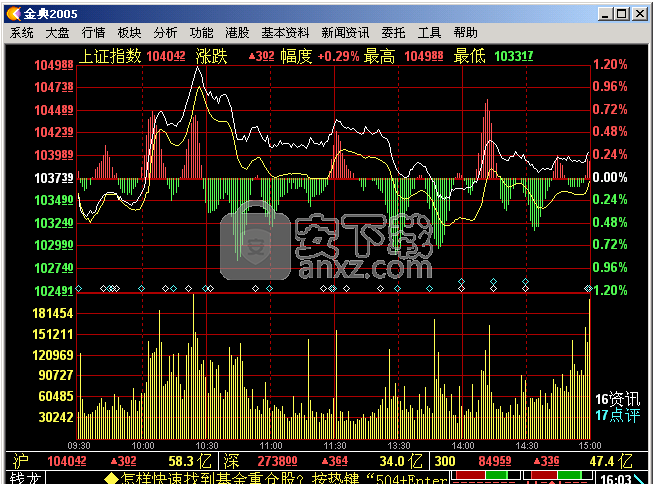Open the 17点评 link

point(618,415)
